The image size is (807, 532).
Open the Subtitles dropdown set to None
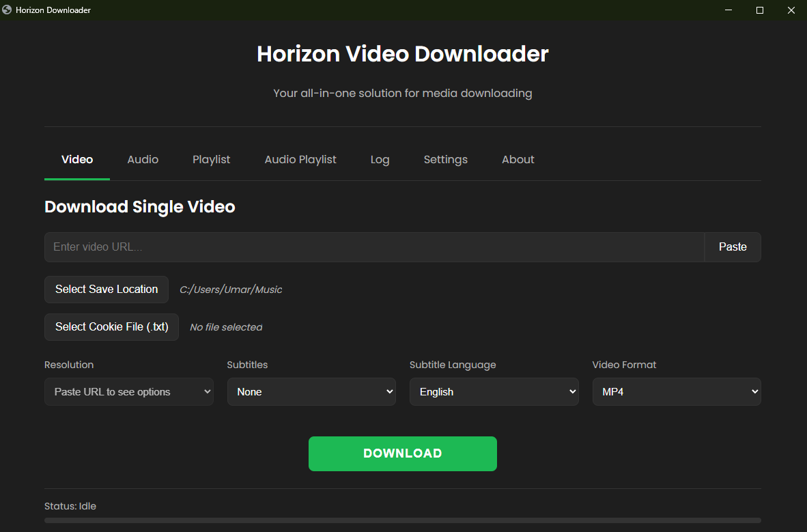point(311,392)
